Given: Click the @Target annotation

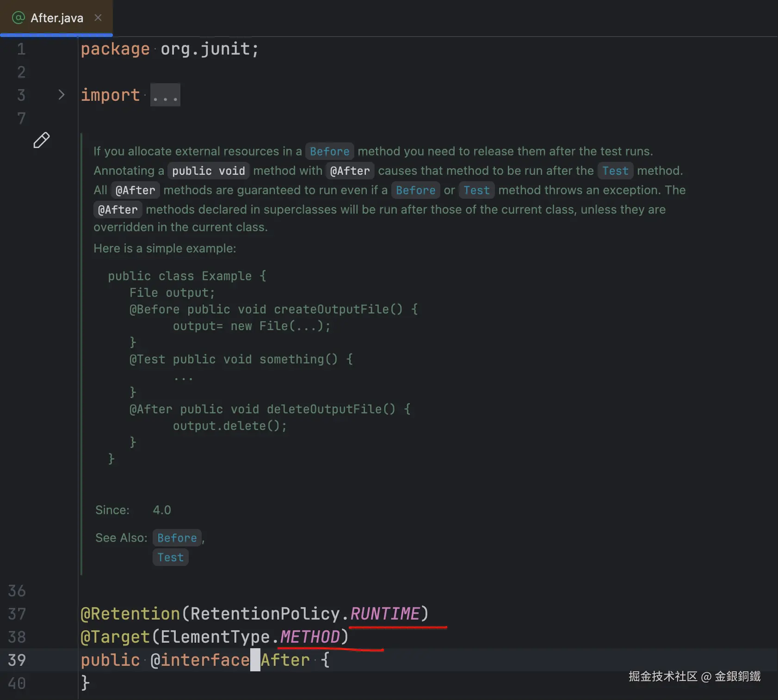Looking at the screenshot, I should tap(115, 637).
